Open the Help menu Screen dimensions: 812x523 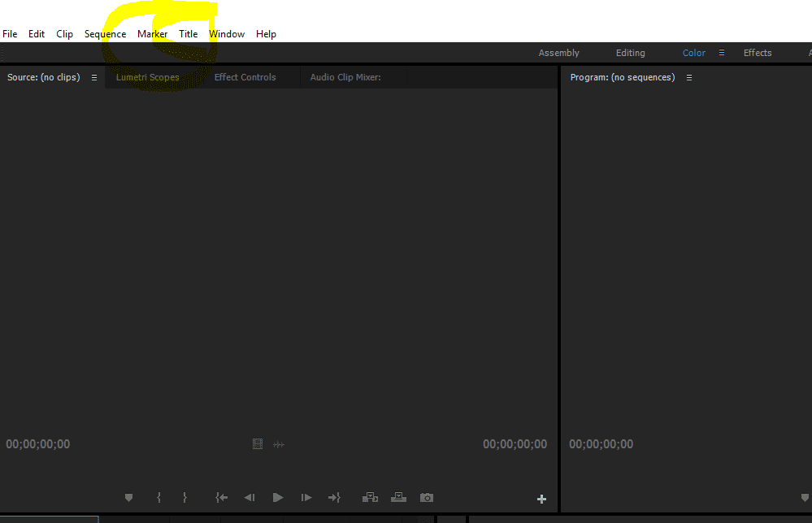pyautogui.click(x=266, y=34)
